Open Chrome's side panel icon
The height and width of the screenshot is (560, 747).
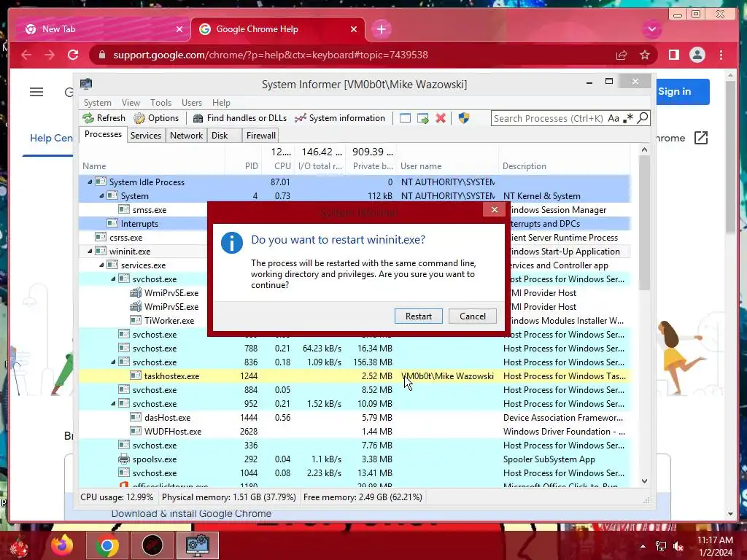point(673,55)
